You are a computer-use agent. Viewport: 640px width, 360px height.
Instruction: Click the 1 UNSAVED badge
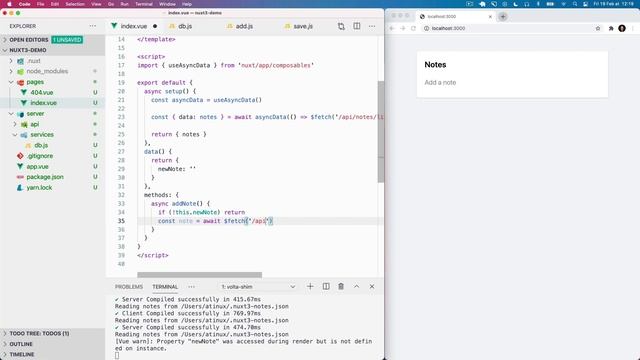[67, 40]
